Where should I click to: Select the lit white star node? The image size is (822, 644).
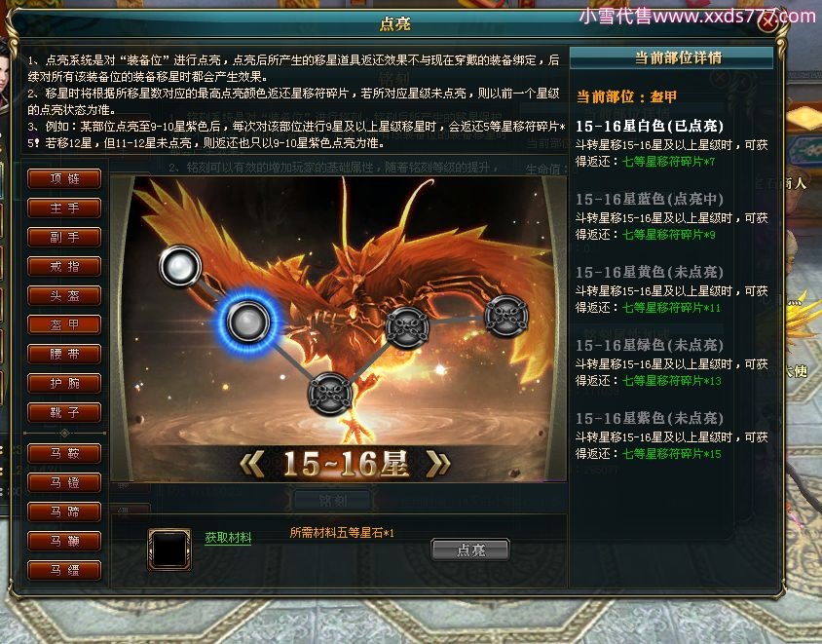[180, 266]
